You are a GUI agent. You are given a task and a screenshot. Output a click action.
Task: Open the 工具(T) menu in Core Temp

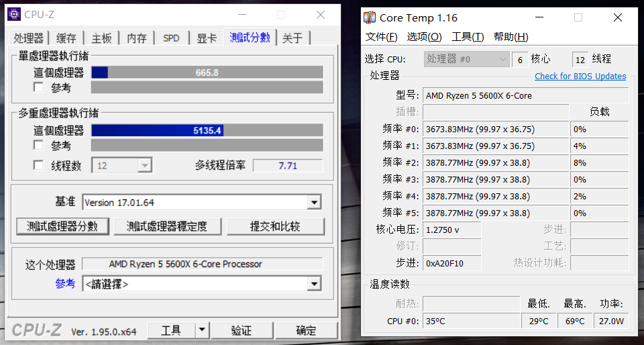[x=468, y=37]
